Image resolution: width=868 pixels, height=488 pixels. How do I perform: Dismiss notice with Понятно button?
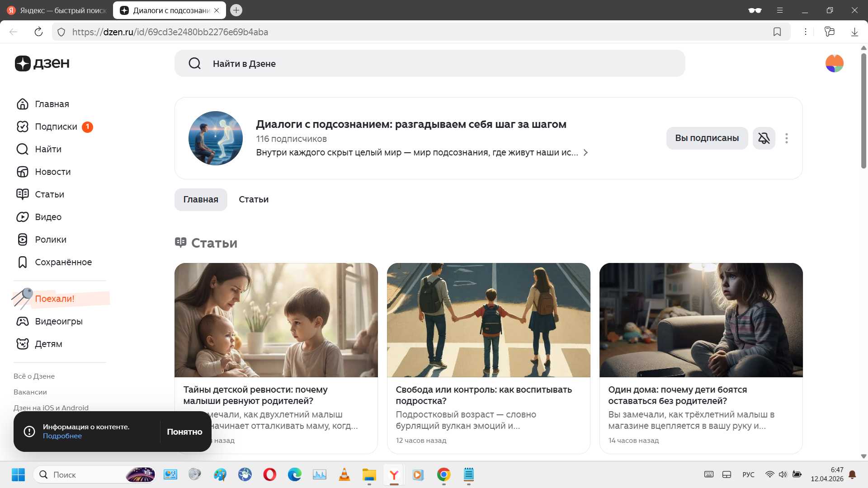pos(184,432)
